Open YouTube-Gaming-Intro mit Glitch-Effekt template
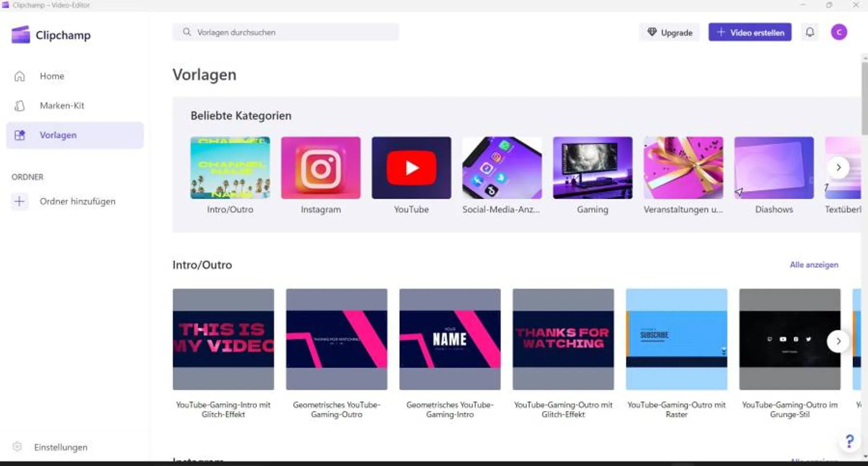Viewport: 868px width, 466px height. click(223, 339)
